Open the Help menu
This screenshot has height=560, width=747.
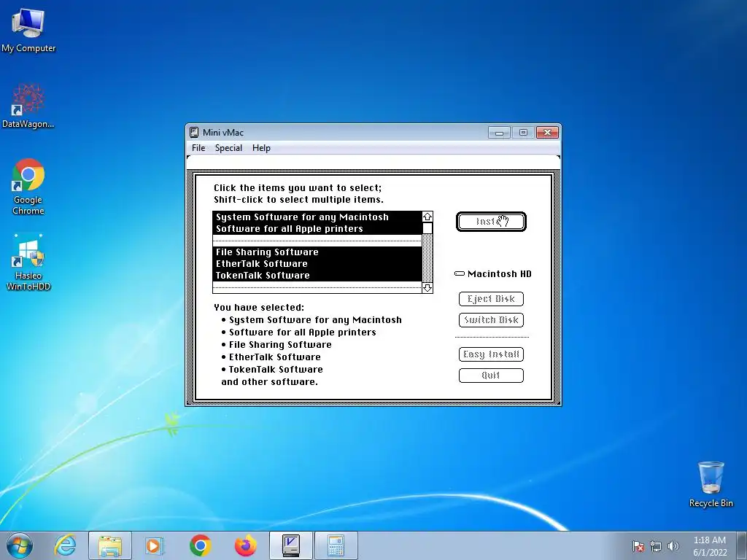click(x=261, y=148)
